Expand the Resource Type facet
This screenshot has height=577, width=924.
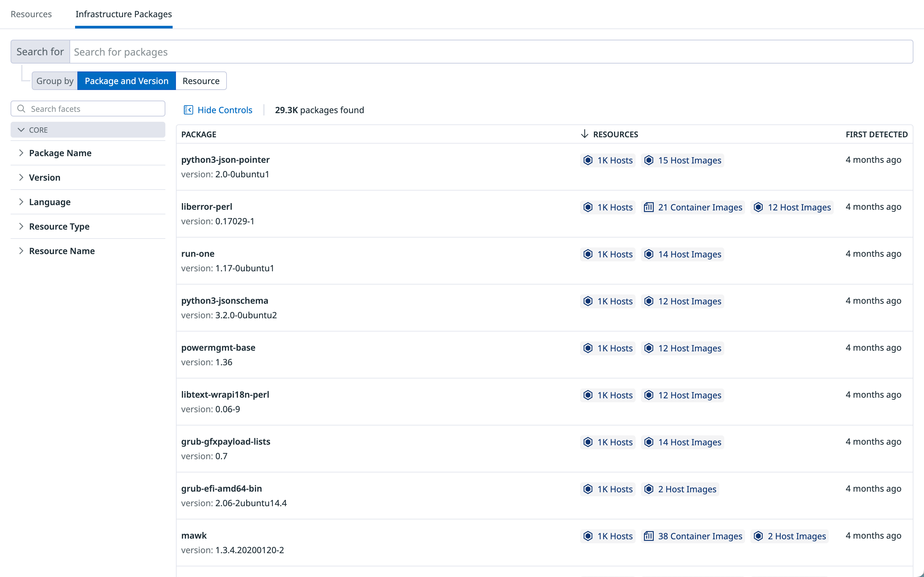[x=88, y=226]
